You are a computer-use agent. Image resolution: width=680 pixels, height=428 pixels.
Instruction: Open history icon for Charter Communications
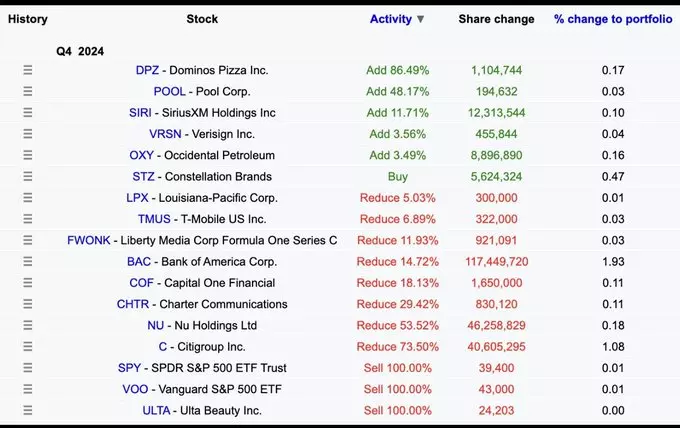pyautogui.click(x=28, y=304)
